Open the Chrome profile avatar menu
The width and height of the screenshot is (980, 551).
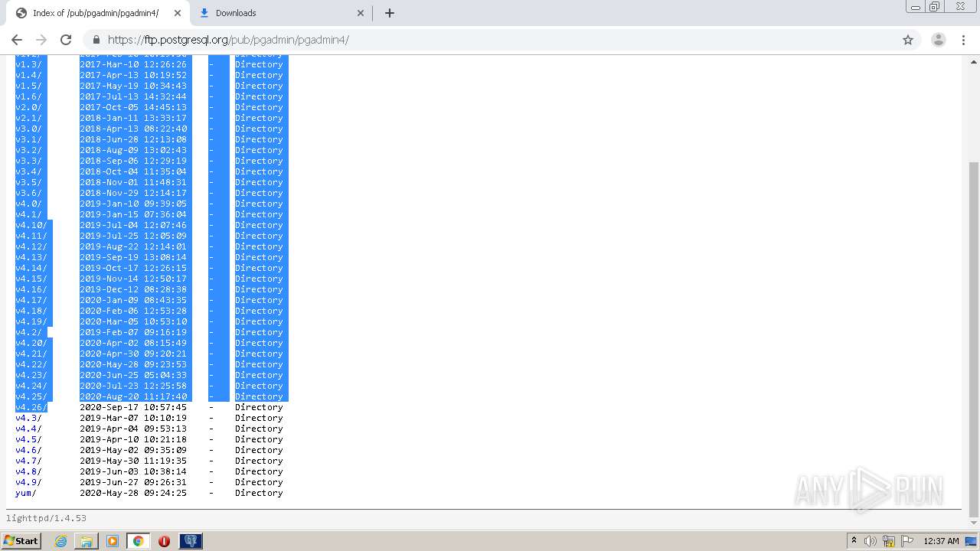coord(939,40)
